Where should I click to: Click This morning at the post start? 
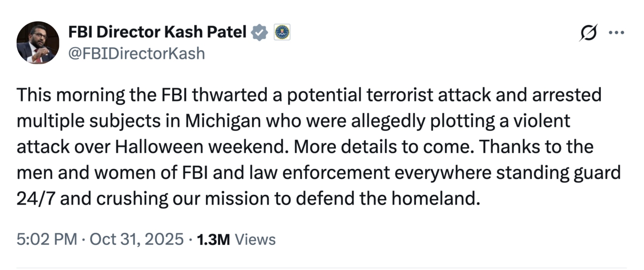(71, 95)
